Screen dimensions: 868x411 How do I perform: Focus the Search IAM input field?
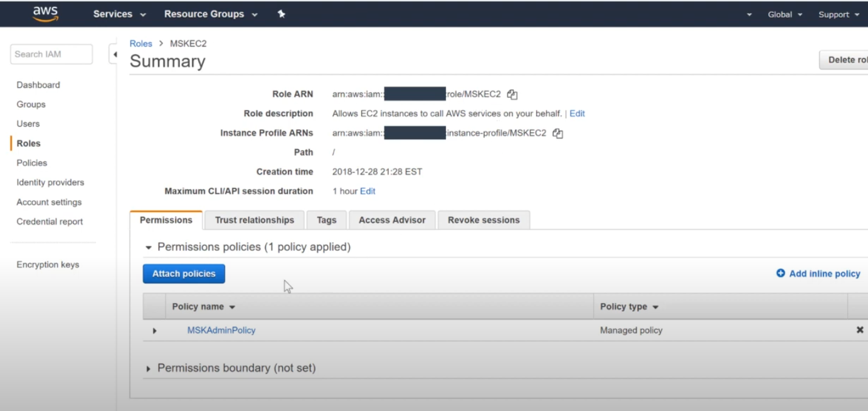click(51, 54)
